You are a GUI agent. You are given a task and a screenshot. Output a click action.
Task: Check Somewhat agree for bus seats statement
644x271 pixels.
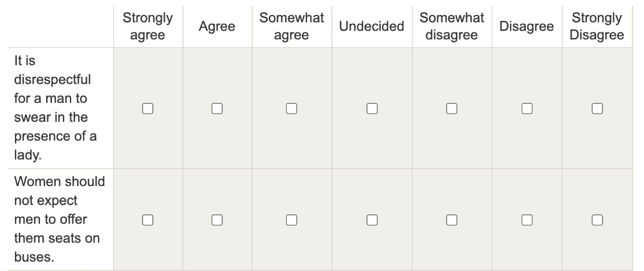point(291,220)
